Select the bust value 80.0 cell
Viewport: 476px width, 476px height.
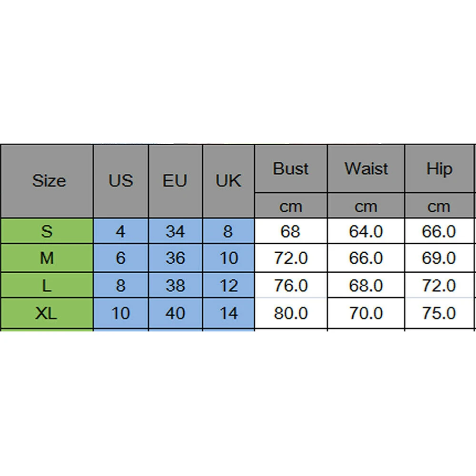pyautogui.click(x=291, y=313)
